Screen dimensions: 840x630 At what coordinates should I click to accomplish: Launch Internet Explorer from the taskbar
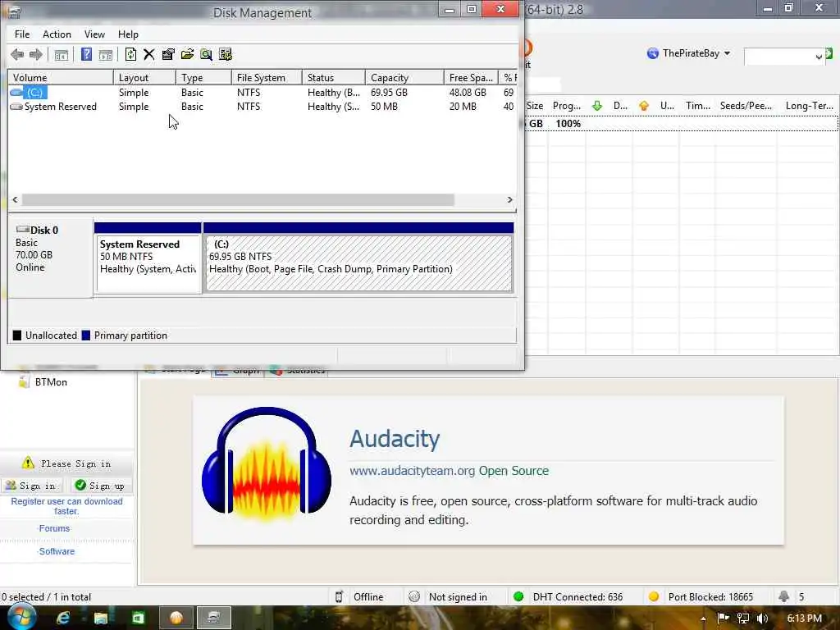tap(63, 619)
